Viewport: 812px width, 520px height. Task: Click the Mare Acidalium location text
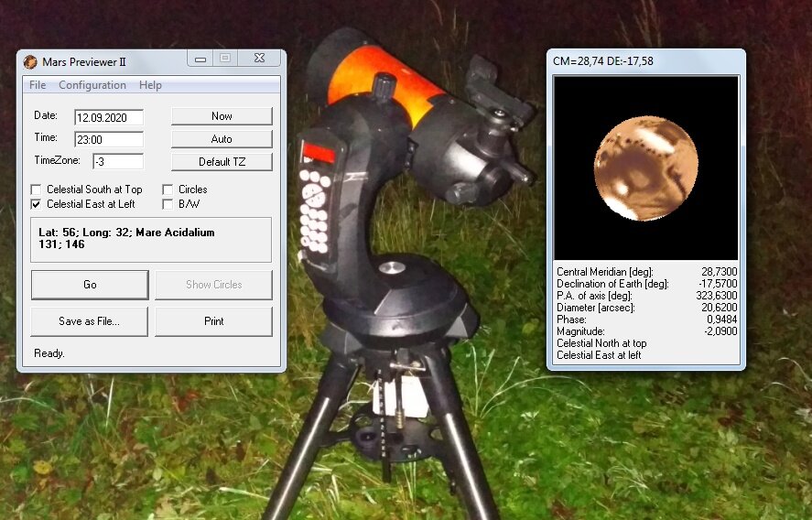[175, 233]
